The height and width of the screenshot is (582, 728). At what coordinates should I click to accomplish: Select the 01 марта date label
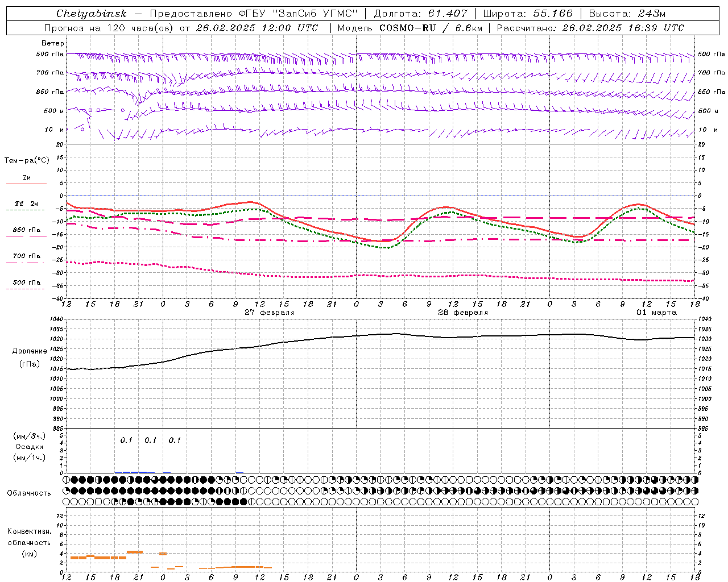pos(656,313)
